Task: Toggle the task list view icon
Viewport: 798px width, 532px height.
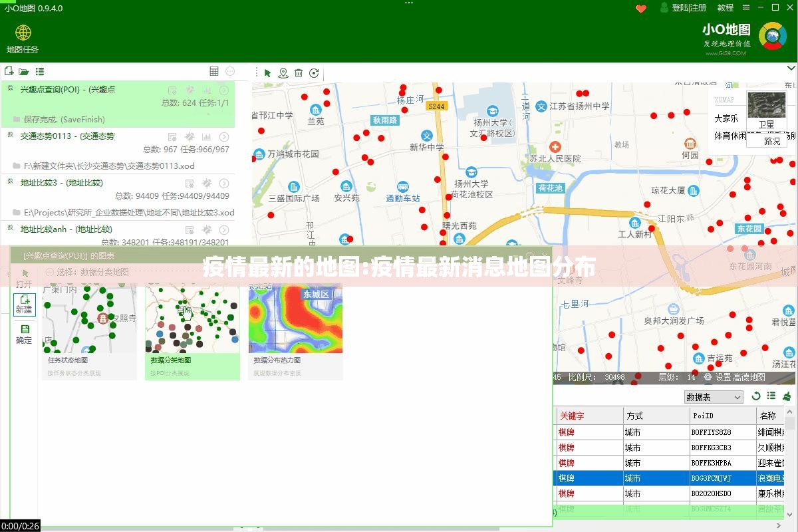Action: coord(40,72)
